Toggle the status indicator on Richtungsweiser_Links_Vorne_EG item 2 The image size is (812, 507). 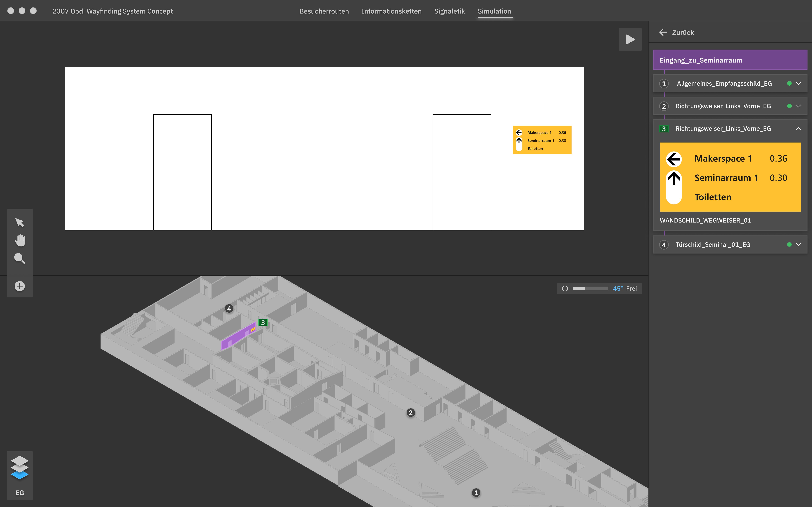coord(790,106)
